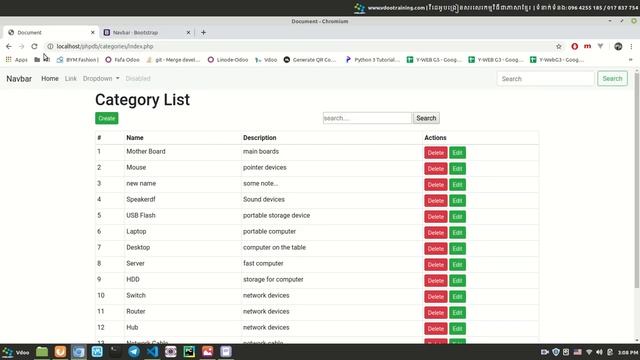Open the site information icon in address bar
640x360 pixels.
pos(50,47)
